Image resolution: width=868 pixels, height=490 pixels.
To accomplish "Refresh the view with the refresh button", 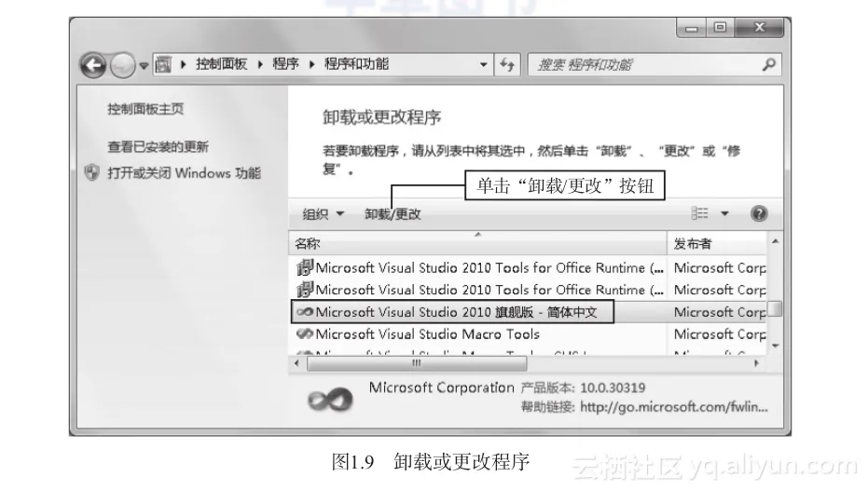I will point(507,64).
